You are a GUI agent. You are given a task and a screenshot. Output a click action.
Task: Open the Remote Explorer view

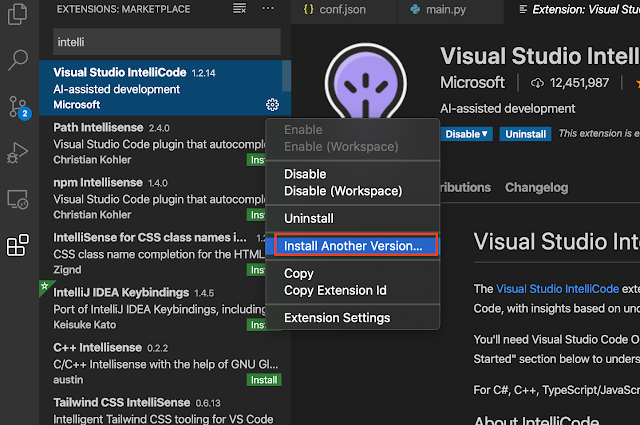pyautogui.click(x=18, y=199)
